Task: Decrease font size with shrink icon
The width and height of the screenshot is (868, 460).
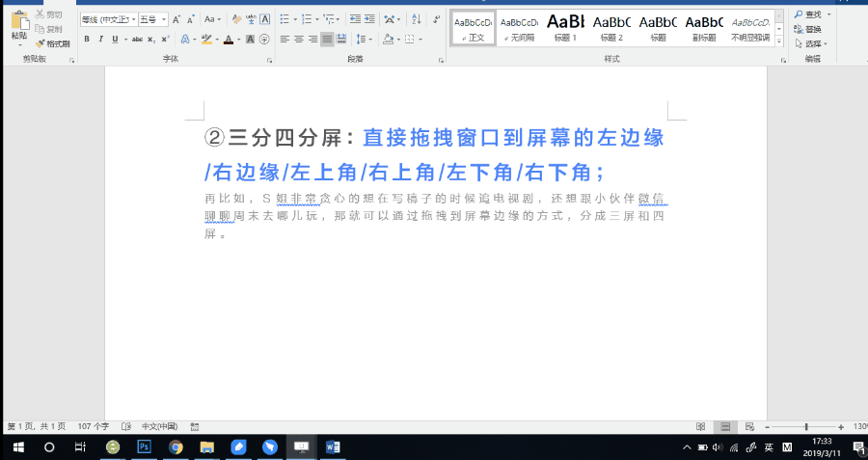Action: [190, 19]
